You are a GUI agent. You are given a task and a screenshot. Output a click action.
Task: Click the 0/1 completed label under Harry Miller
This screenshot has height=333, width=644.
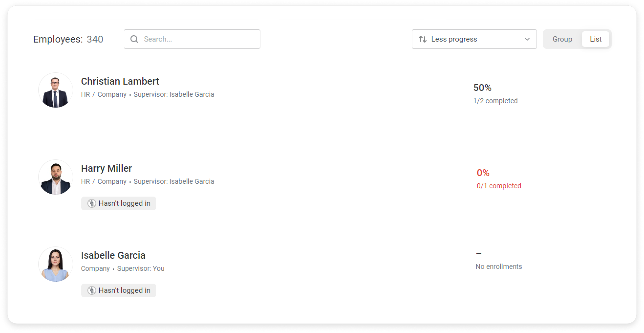click(x=499, y=186)
